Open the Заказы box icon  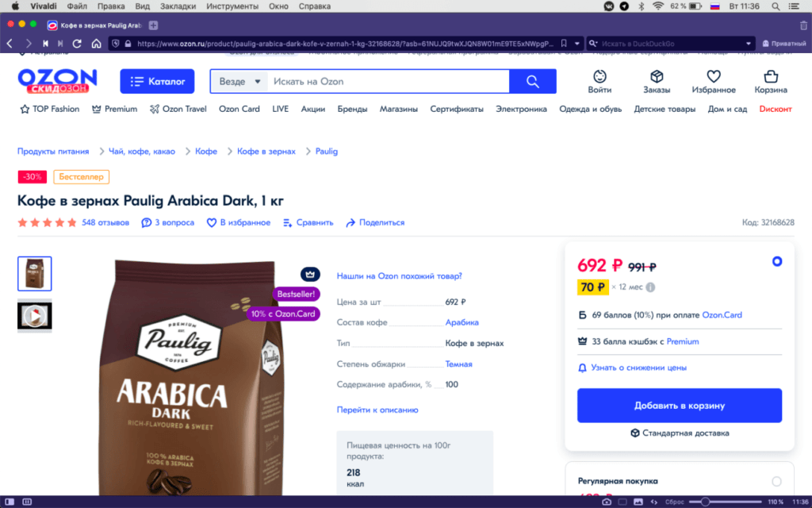[657, 77]
